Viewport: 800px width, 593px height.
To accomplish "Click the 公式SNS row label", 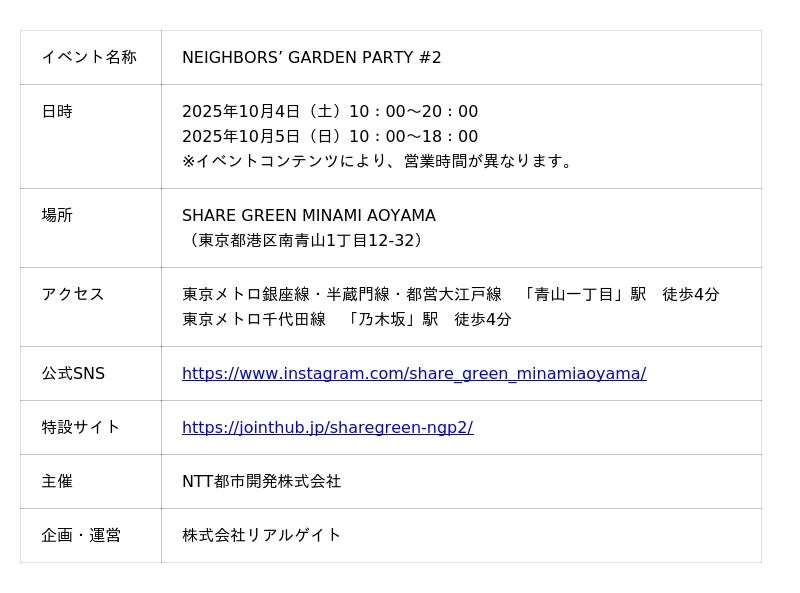I will [x=73, y=374].
